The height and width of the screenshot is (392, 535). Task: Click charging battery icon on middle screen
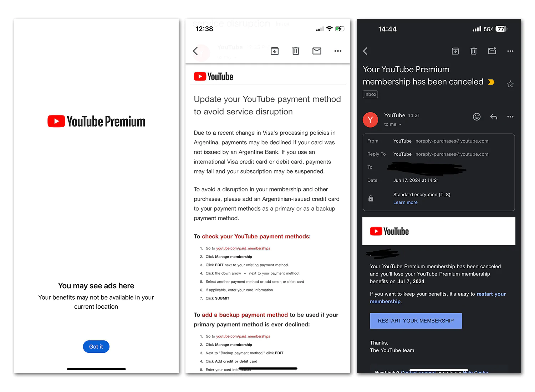click(340, 29)
